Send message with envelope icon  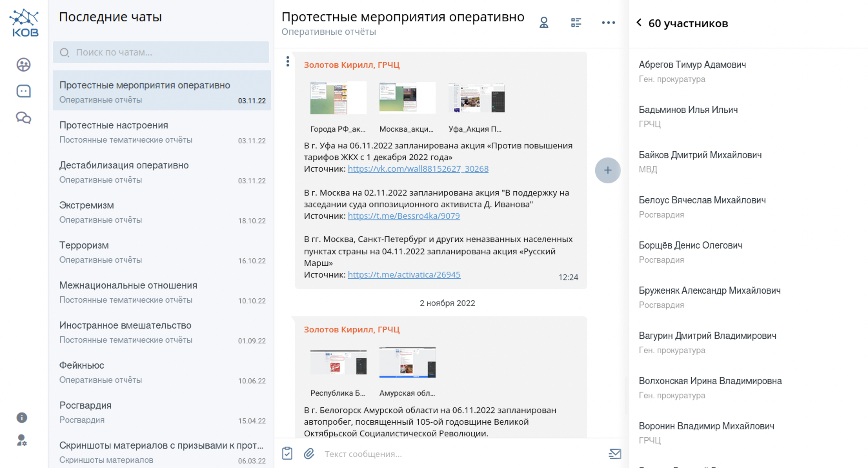615,453
